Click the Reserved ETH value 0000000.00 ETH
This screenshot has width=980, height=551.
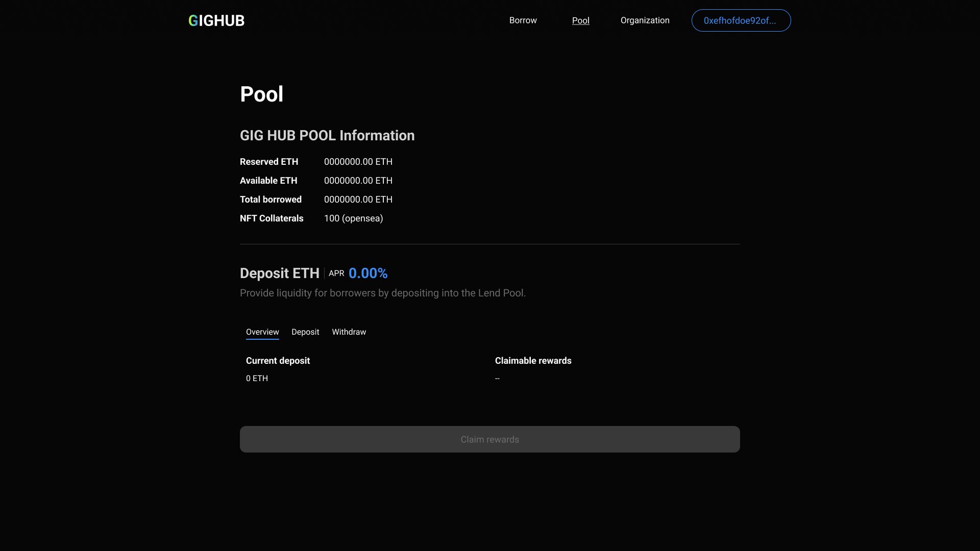(x=358, y=162)
